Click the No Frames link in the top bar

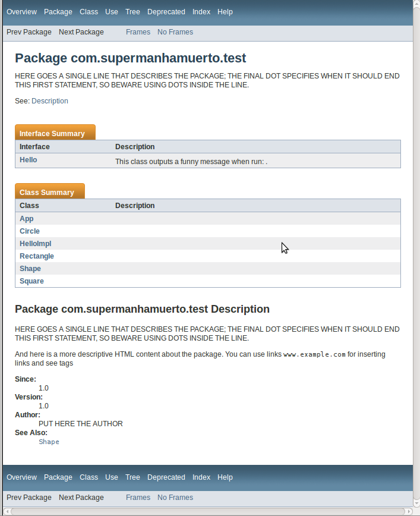(x=175, y=32)
